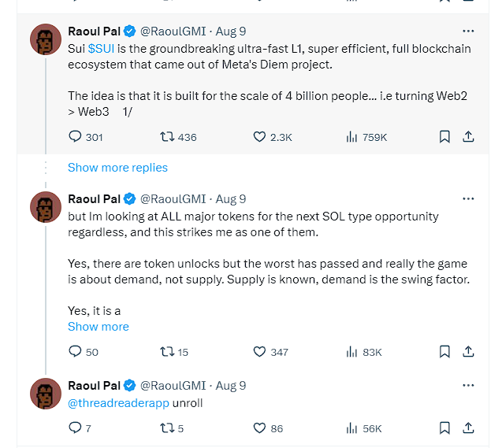Open the $SUI cashtag link
This screenshot has width=502, height=448.
(x=103, y=49)
